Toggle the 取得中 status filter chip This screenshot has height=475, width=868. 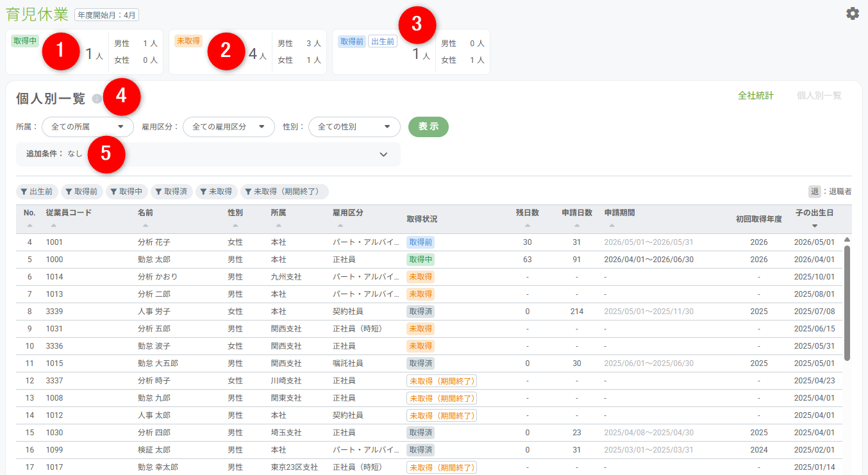(127, 192)
